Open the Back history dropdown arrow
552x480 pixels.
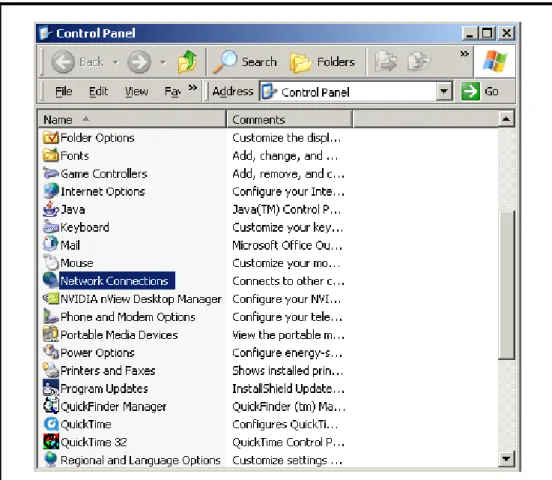tap(115, 63)
